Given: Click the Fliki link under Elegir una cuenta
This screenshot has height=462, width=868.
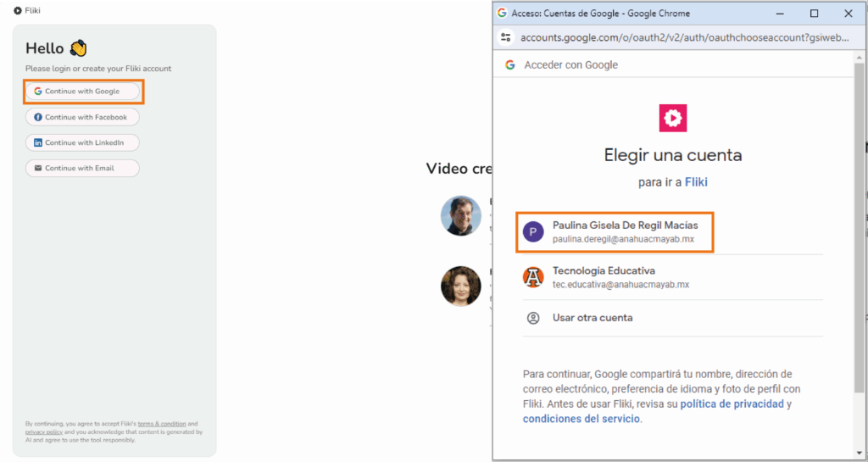Looking at the screenshot, I should pyautogui.click(x=696, y=182).
